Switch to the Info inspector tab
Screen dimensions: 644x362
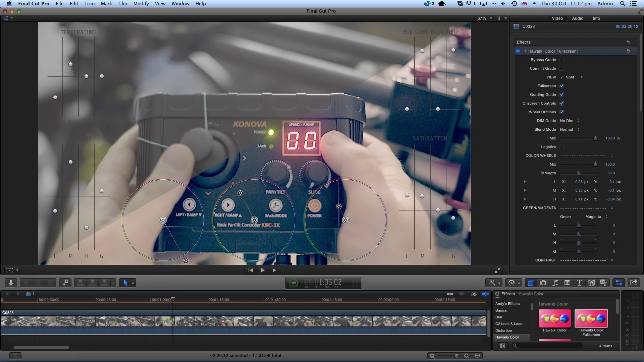596,18
